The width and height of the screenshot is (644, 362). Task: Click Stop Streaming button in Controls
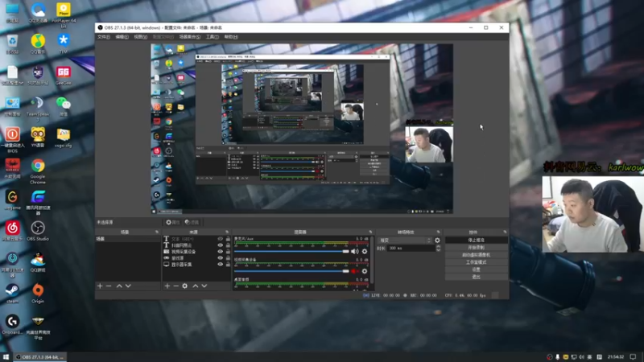476,240
